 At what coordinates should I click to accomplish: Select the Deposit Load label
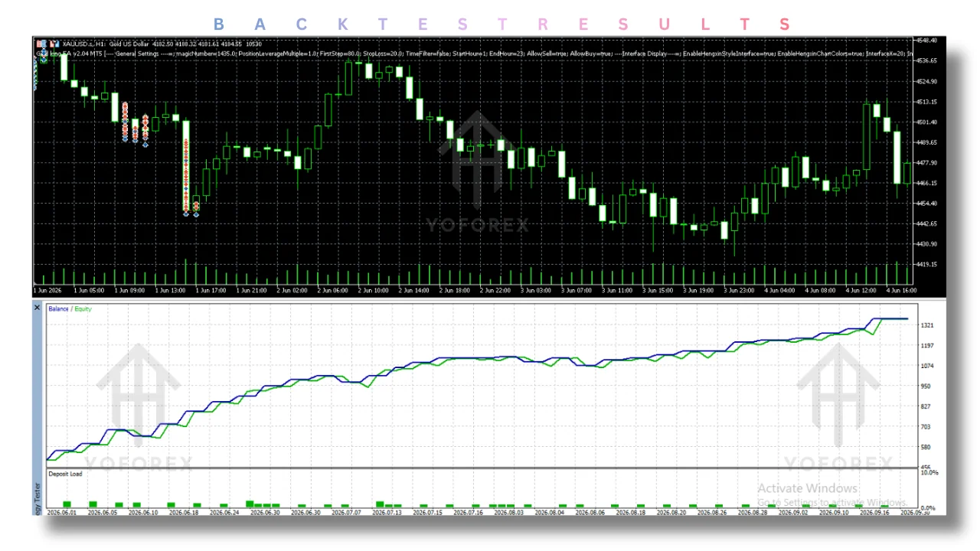click(65, 474)
